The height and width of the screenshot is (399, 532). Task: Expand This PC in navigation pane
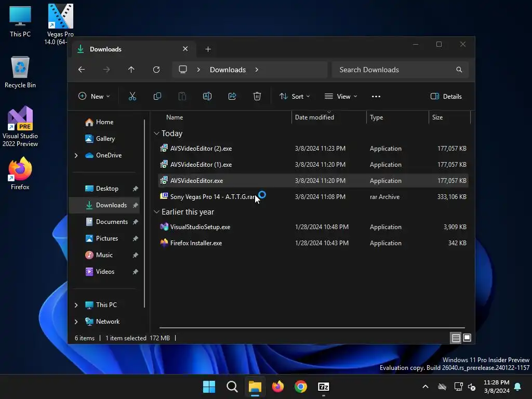[76, 305]
